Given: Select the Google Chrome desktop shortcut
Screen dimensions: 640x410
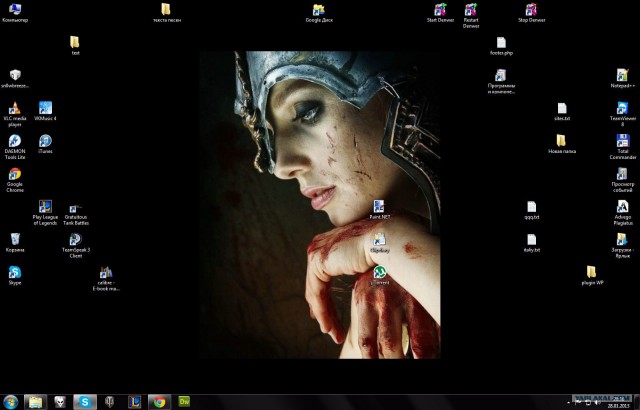Looking at the screenshot, I should [15, 174].
